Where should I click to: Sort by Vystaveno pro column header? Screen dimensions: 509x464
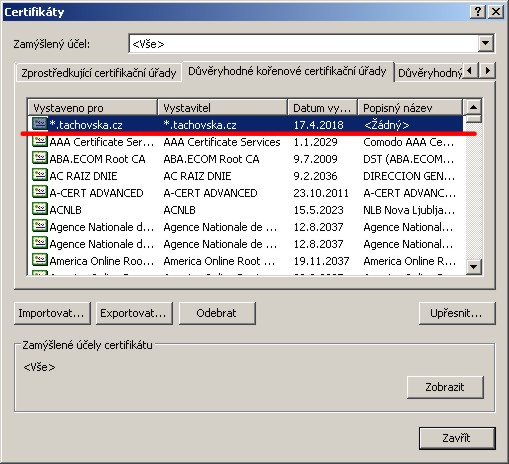pyautogui.click(x=92, y=108)
